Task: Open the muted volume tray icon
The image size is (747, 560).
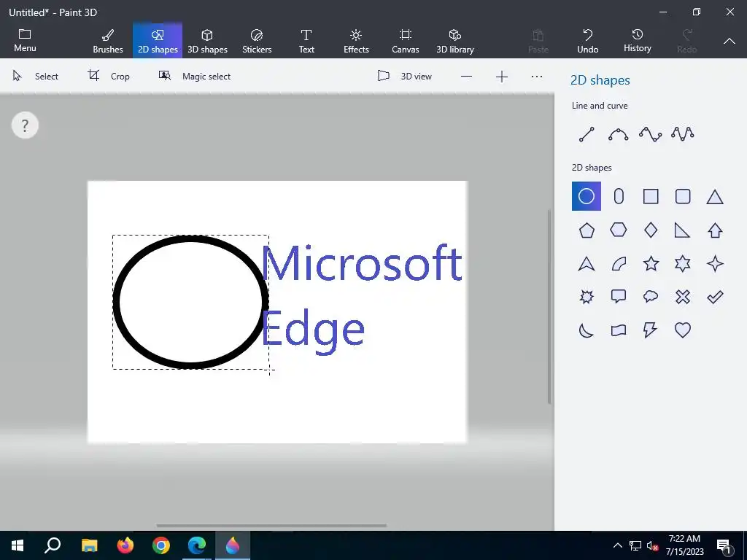Action: (x=653, y=545)
